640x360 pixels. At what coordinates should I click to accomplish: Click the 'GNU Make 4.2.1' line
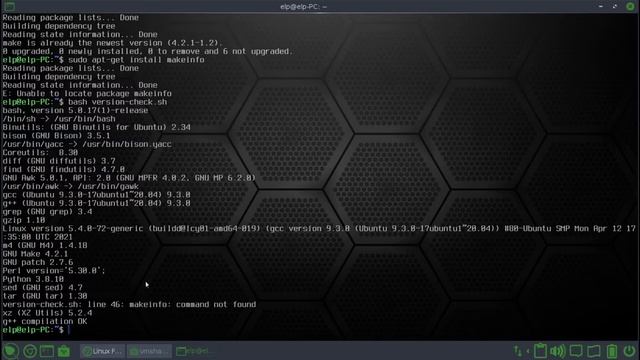click(x=35, y=254)
